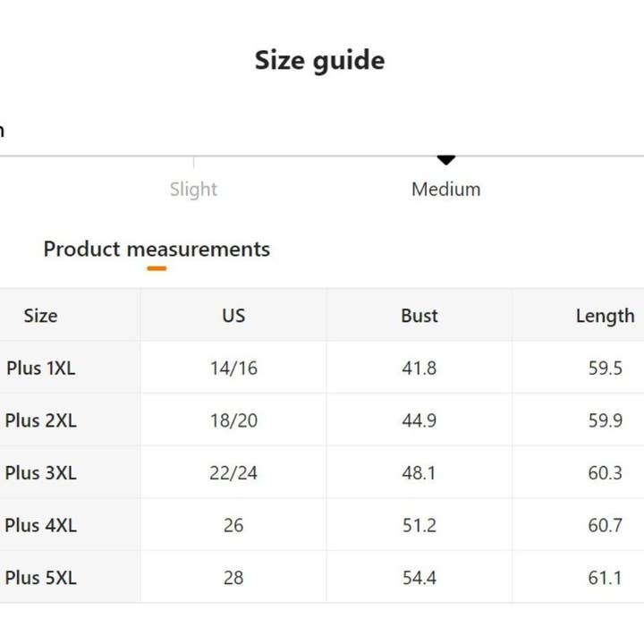Click length value 60.7
The image size is (644, 644).
pyautogui.click(x=605, y=525)
